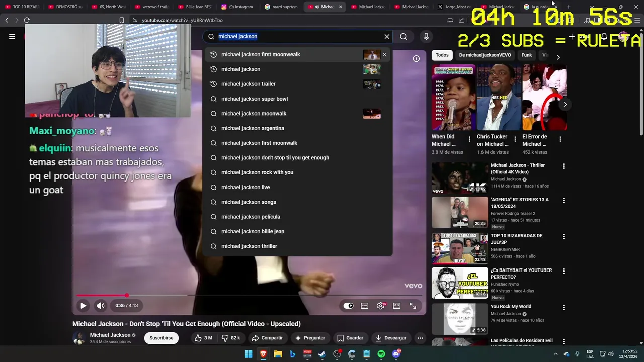
Task: Select the 'Todos' filter chip
Action: pyautogui.click(x=442, y=55)
